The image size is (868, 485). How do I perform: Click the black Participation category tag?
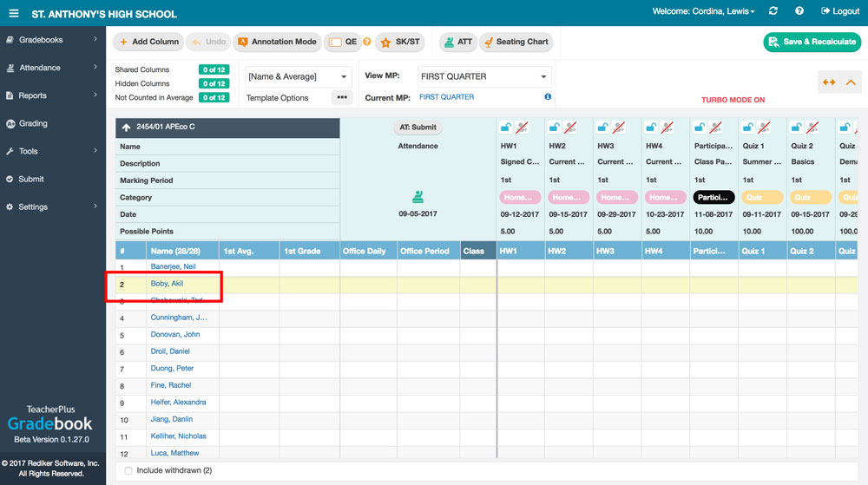click(x=713, y=198)
